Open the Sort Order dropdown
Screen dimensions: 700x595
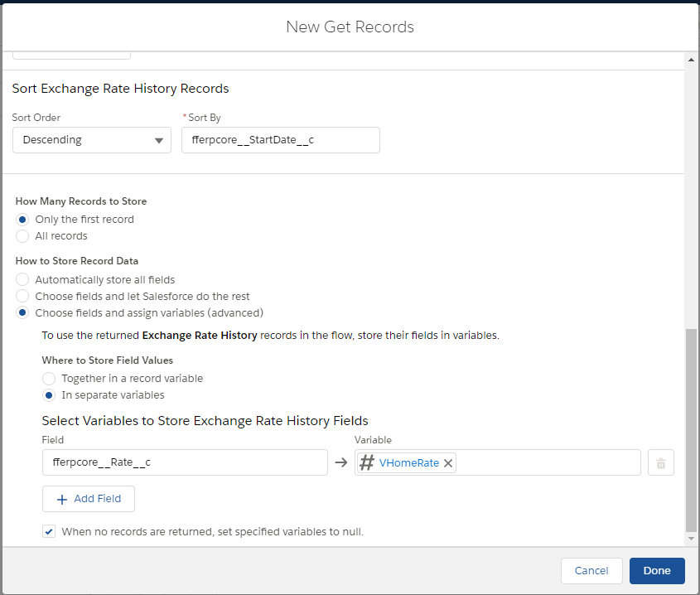pyautogui.click(x=92, y=140)
